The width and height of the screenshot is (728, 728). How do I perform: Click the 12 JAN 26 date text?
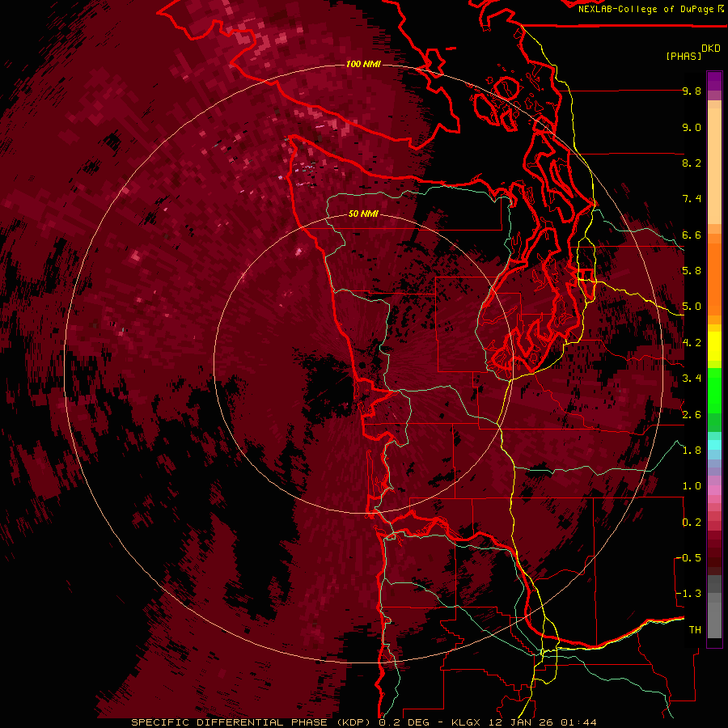522,722
